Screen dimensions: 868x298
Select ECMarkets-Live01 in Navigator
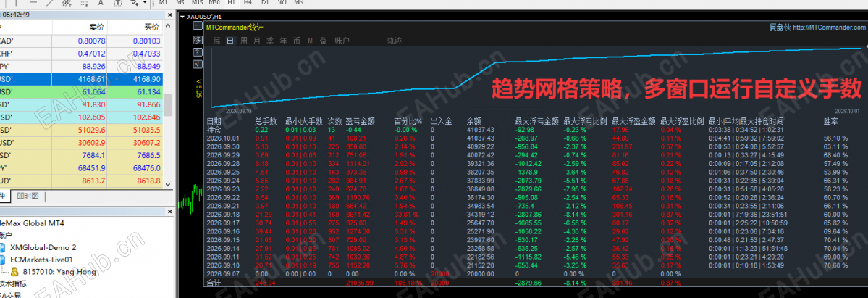coord(42,260)
